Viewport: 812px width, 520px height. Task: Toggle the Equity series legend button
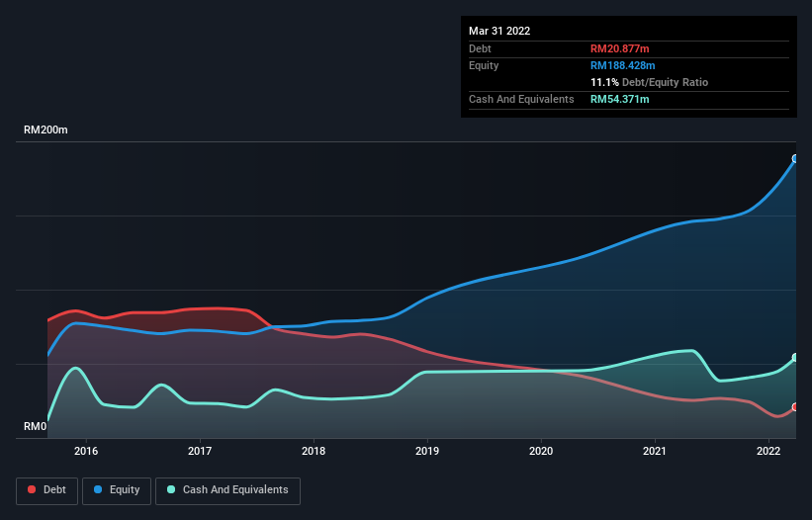pos(117,490)
